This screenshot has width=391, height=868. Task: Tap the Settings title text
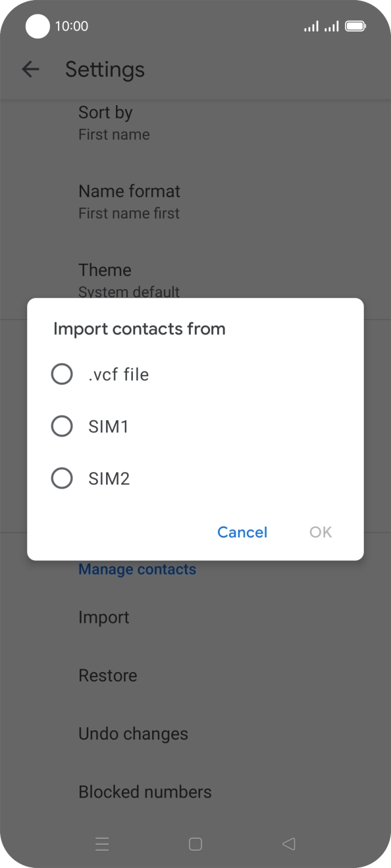[105, 69]
